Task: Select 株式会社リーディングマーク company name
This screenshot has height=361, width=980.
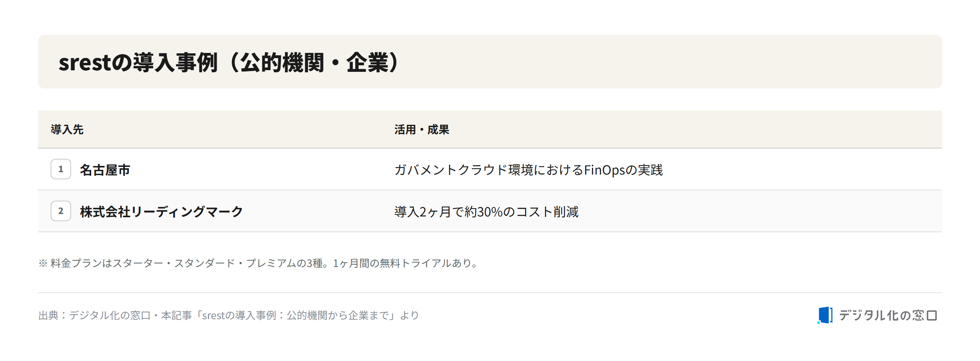Action: click(161, 212)
